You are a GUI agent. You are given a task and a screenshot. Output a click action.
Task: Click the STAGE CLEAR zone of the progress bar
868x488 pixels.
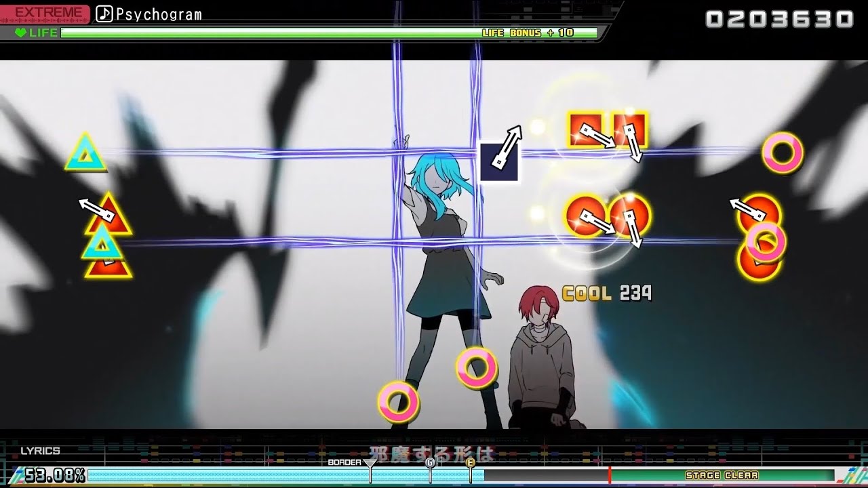point(722,475)
